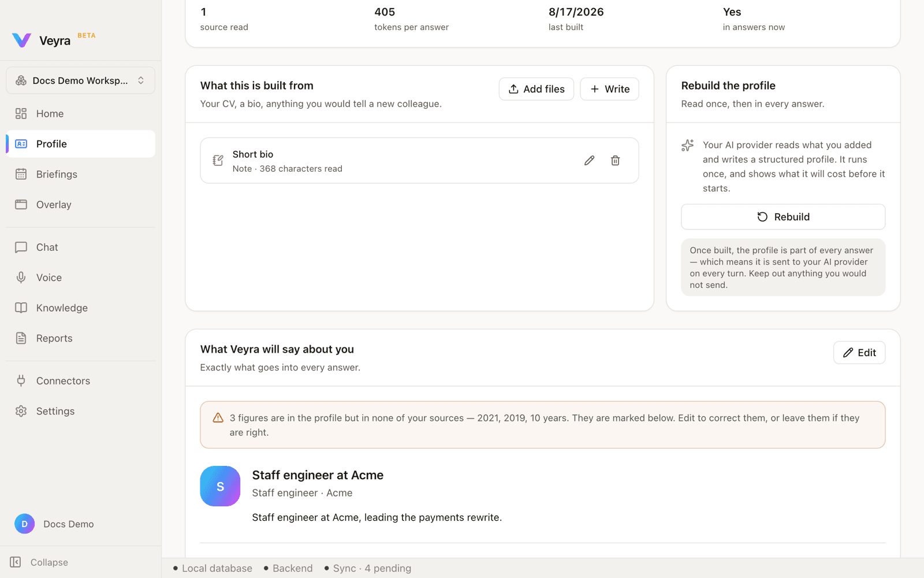Select Profile in the sidebar
Image resolution: width=924 pixels, height=578 pixels.
click(x=80, y=144)
